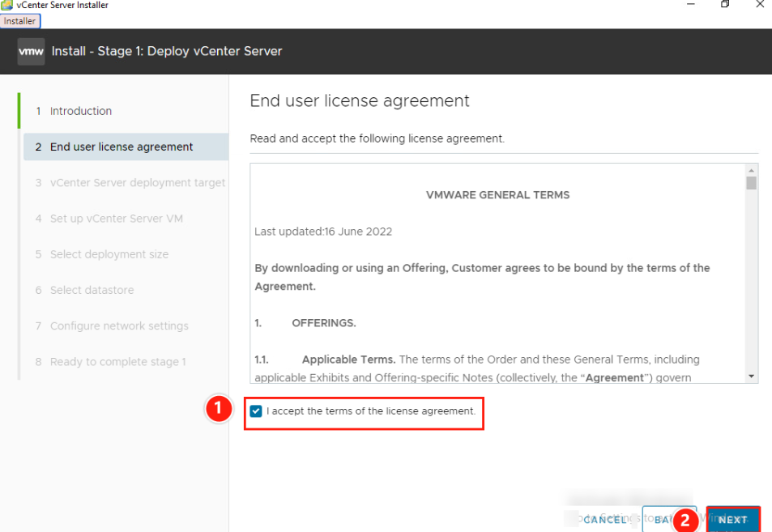The image size is (772, 532).
Task: Select the Configure network settings step
Action: coord(117,326)
